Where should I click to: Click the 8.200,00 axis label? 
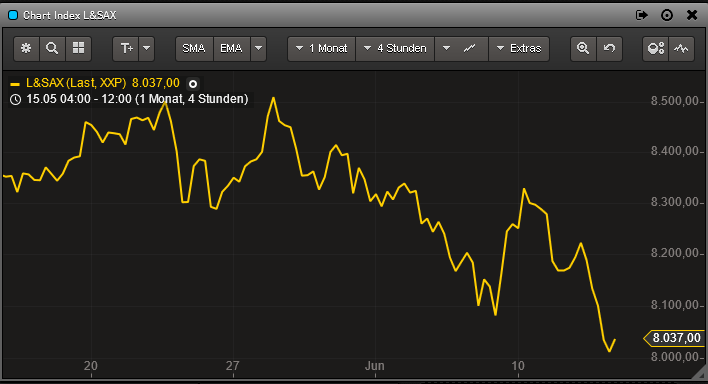pyautogui.click(x=675, y=253)
